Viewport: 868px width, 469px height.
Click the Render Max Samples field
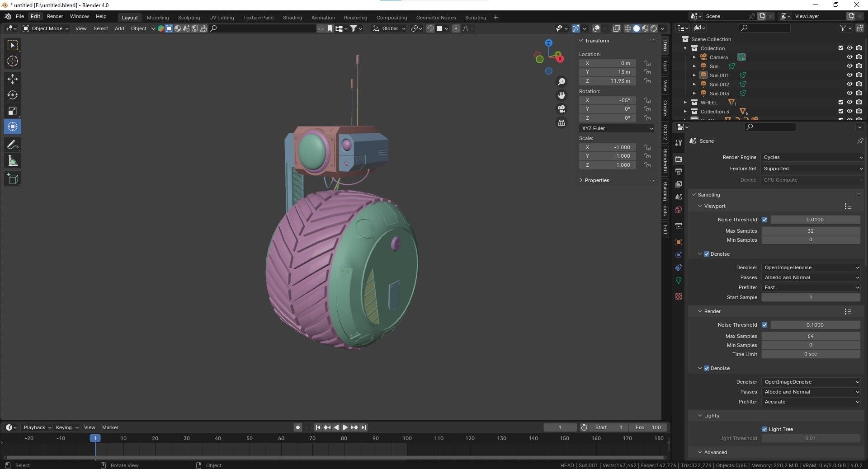click(x=811, y=336)
